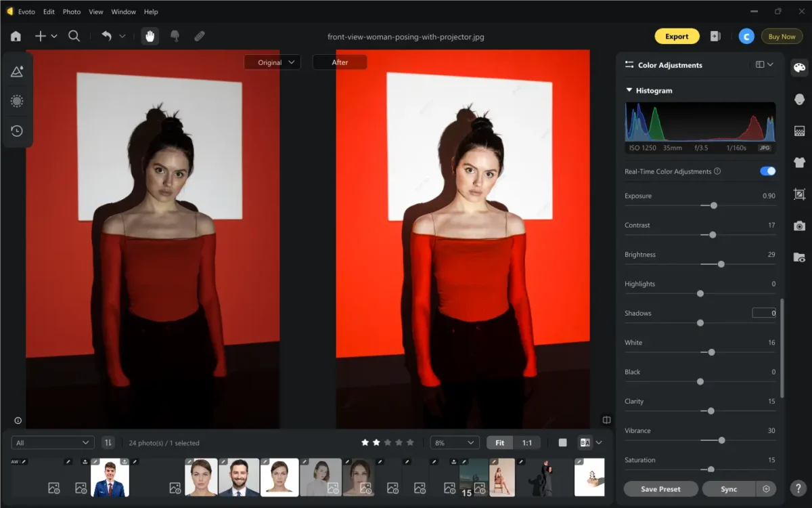This screenshot has width=812, height=508.
Task: Open the Help menu
Action: tap(151, 12)
